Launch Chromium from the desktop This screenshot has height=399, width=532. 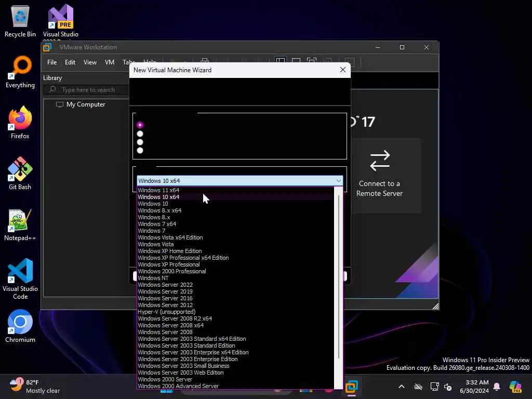tap(20, 326)
